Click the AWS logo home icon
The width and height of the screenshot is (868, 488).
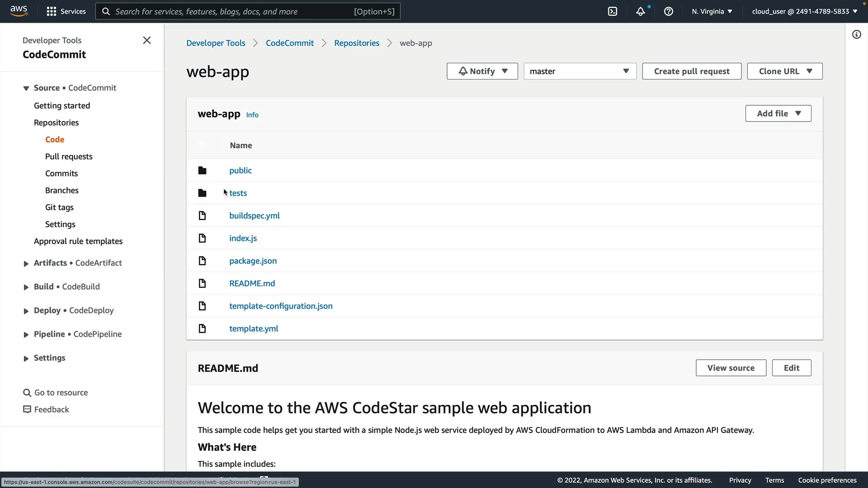[19, 11]
